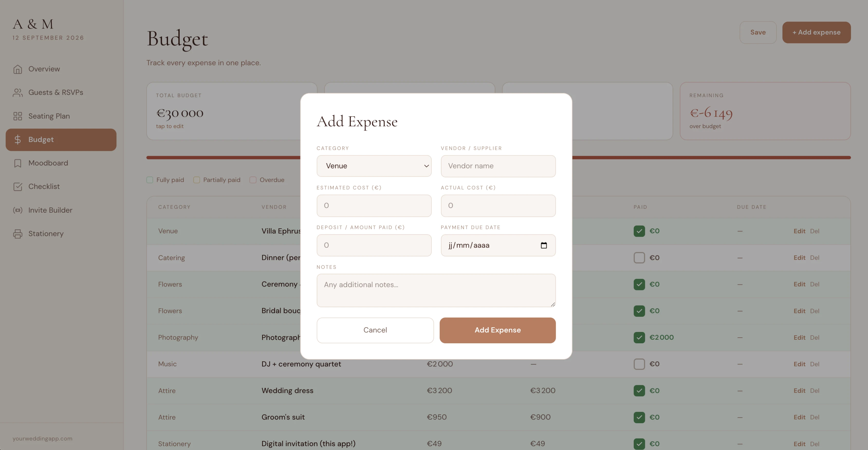Viewport: 868px width, 450px height.
Task: Edit the Venue expense row
Action: [x=799, y=231]
